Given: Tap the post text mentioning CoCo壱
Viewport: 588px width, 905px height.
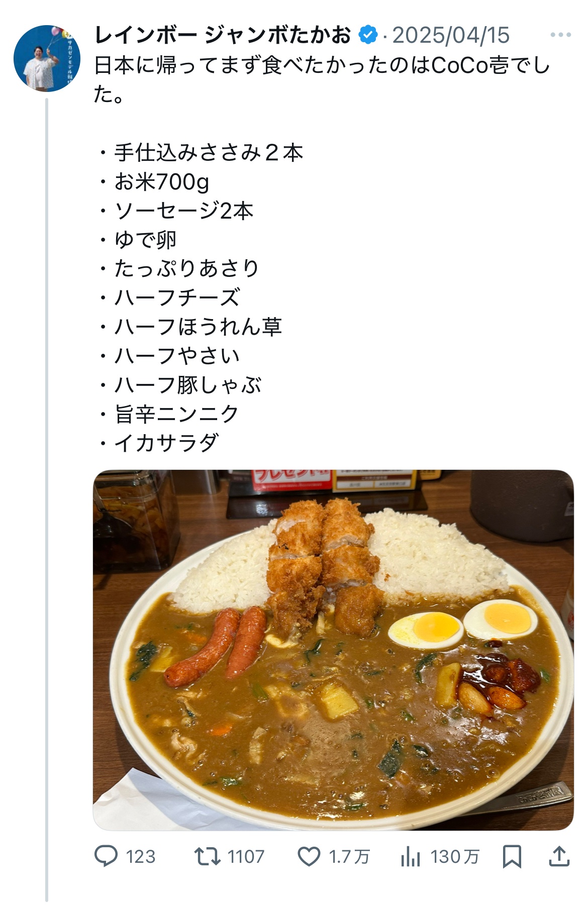Looking at the screenshot, I should [322, 79].
